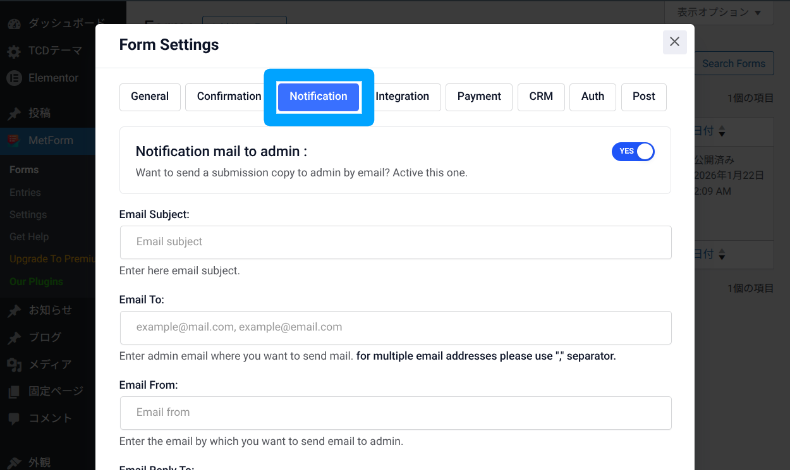Click into the Email To field
This screenshot has height=470, width=790.
(x=395, y=327)
